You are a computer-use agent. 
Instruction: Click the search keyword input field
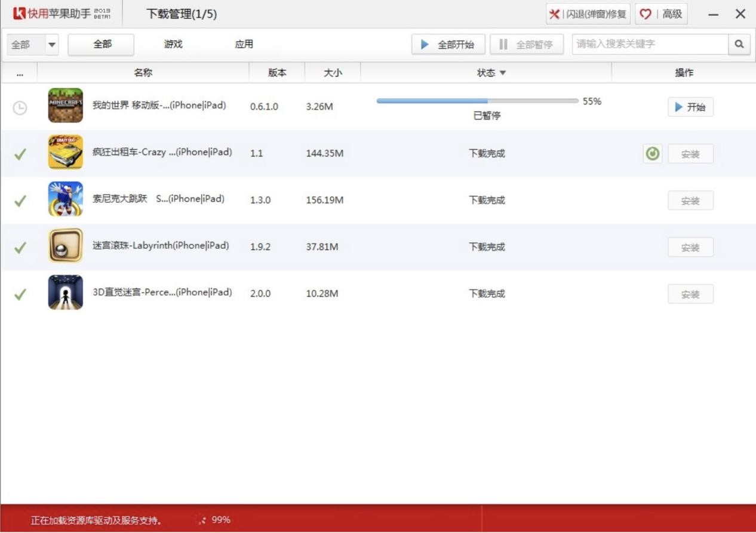pos(650,44)
